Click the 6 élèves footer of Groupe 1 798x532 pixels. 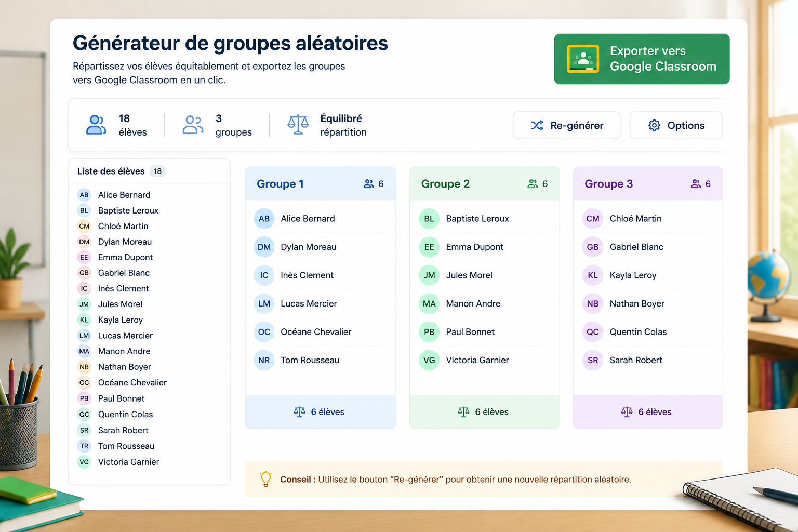pyautogui.click(x=321, y=412)
